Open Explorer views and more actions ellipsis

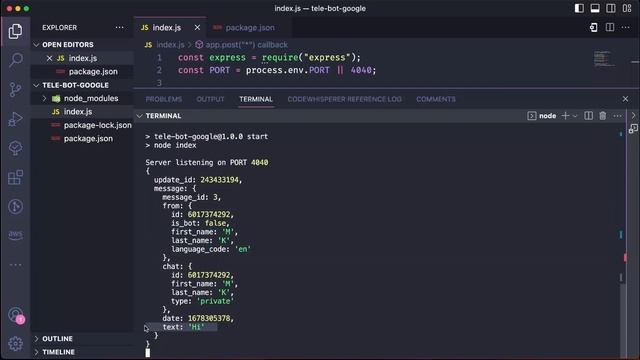[x=119, y=27]
